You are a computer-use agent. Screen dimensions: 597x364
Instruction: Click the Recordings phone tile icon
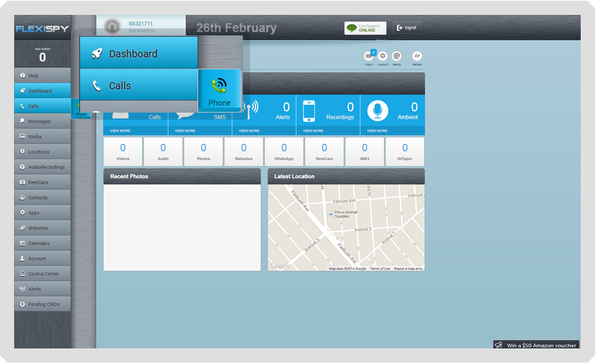[309, 110]
